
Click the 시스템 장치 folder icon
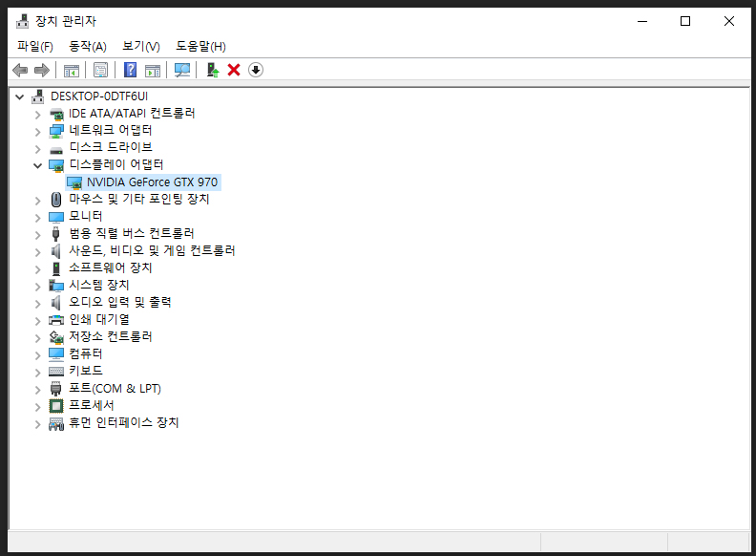click(x=56, y=286)
